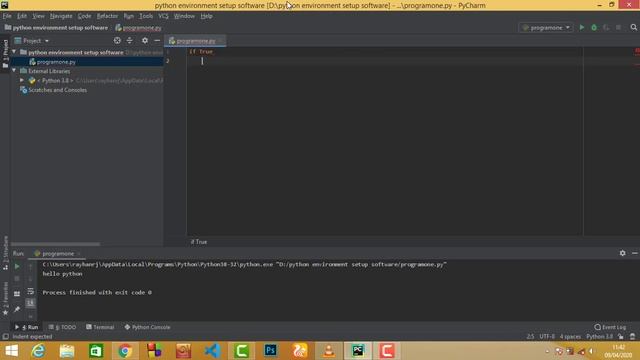Open the Edit menu

click(22, 16)
